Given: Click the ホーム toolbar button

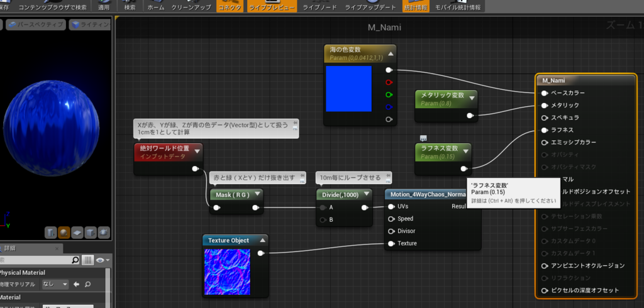Looking at the screenshot, I should [156, 6].
